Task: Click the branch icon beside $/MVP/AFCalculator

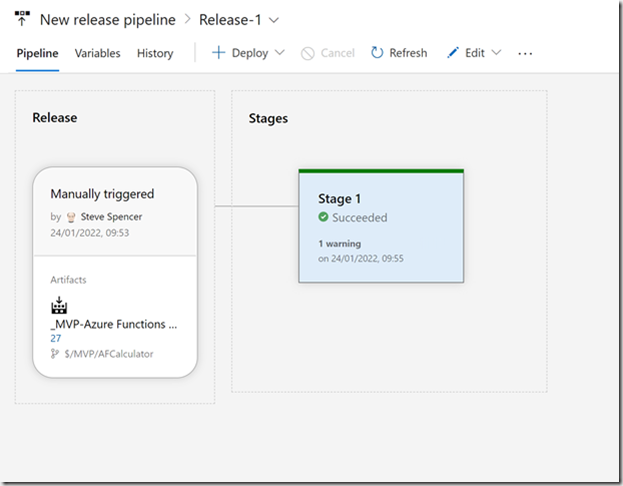Action: click(x=55, y=354)
